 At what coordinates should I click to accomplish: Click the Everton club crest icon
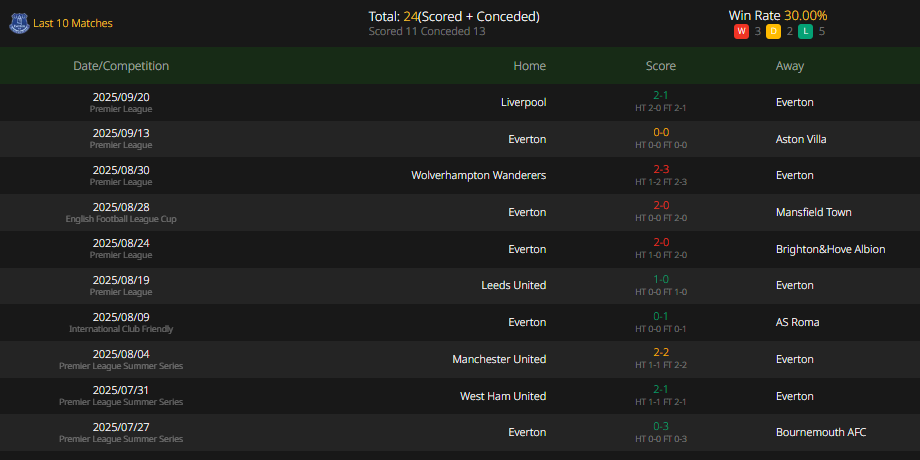coord(19,23)
